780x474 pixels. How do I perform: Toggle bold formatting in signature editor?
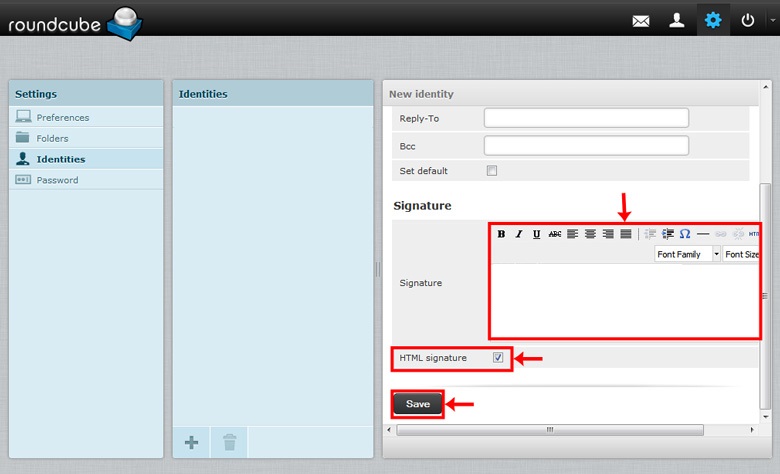(x=501, y=234)
